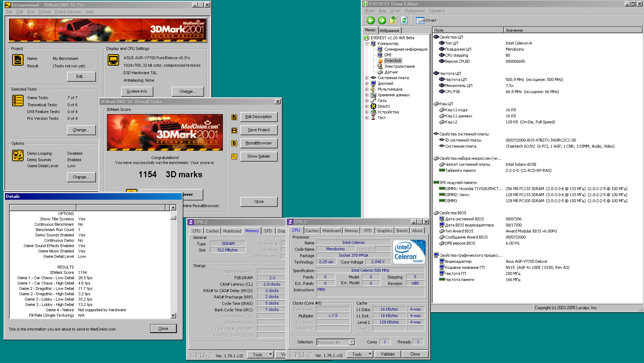Select the Суммарная информация tree icon
The image size is (644, 363).
pos(380,49)
